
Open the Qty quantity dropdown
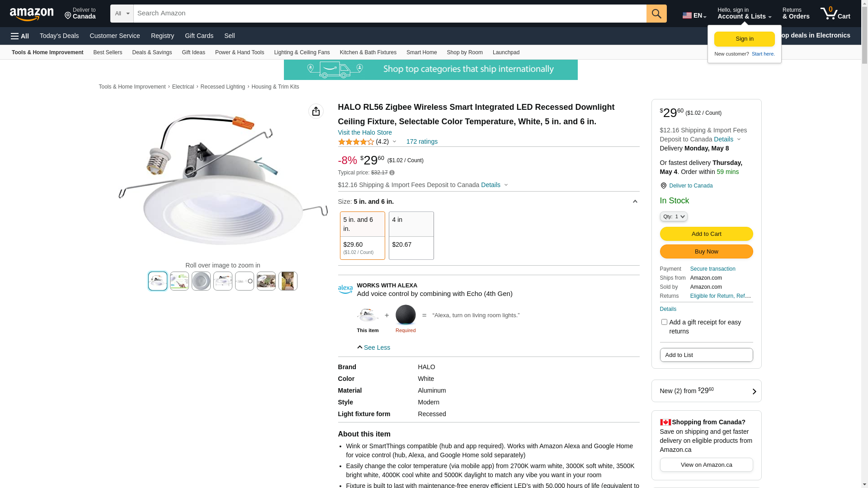(674, 216)
